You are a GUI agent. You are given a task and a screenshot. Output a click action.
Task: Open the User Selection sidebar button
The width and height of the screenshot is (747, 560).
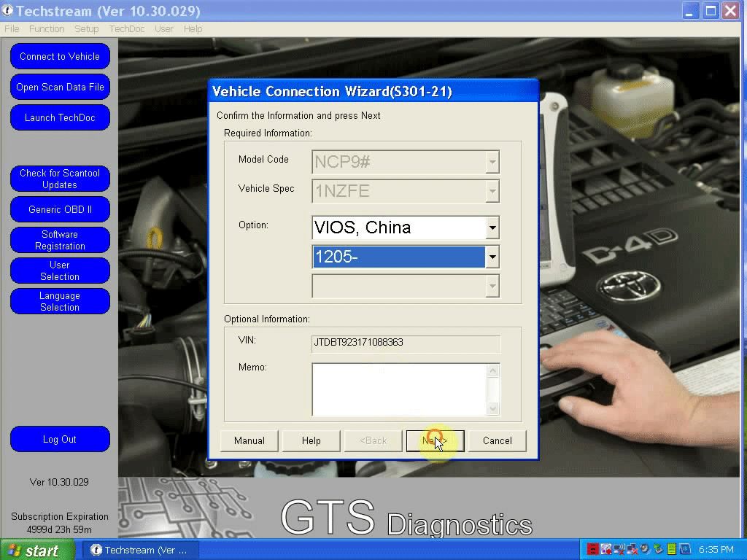[x=60, y=271]
